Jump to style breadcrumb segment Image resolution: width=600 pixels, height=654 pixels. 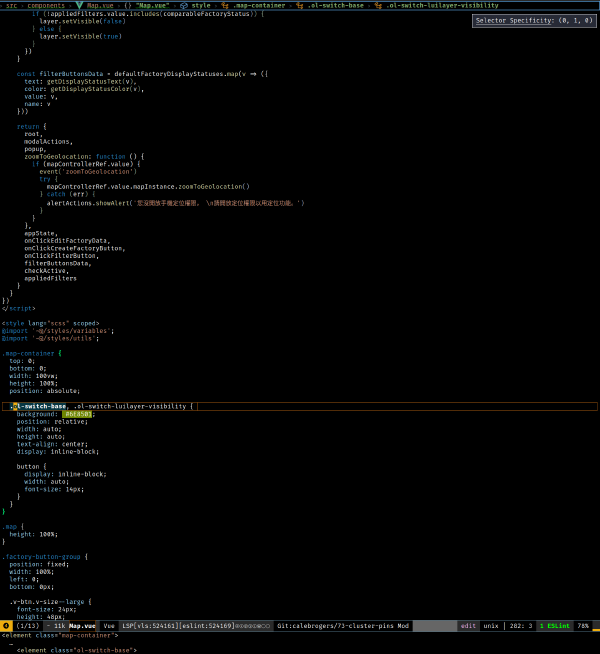tap(201, 5)
